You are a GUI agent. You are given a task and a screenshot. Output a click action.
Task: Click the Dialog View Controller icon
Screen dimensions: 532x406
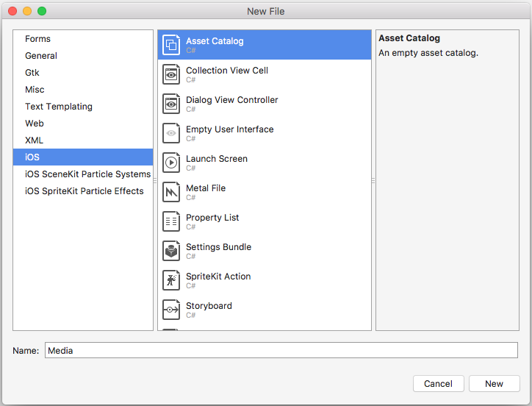click(171, 104)
